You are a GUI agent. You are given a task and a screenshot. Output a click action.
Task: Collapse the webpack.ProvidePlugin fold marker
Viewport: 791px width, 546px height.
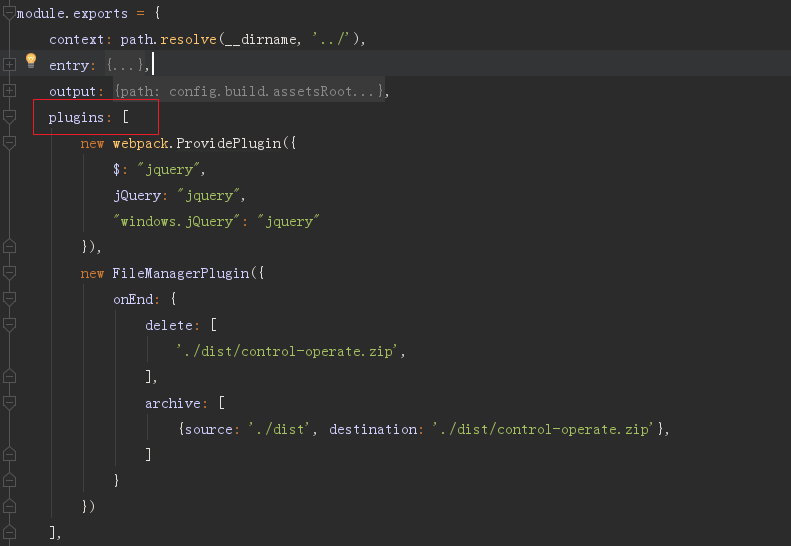[9, 143]
